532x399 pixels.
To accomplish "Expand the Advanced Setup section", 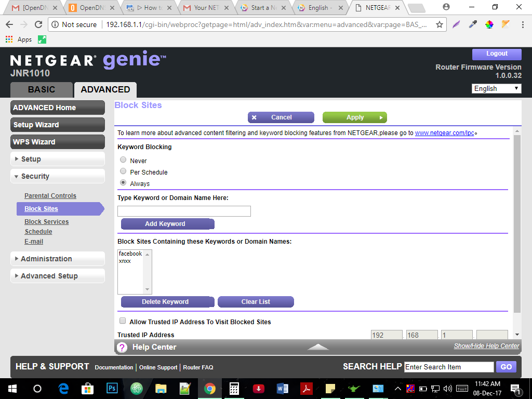I will click(58, 276).
